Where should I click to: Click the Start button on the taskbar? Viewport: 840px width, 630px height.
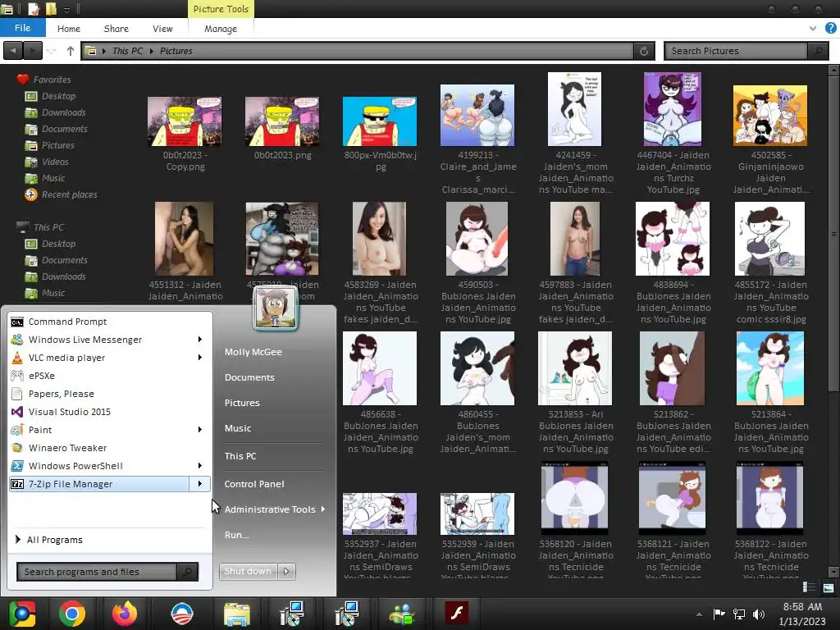point(22,614)
